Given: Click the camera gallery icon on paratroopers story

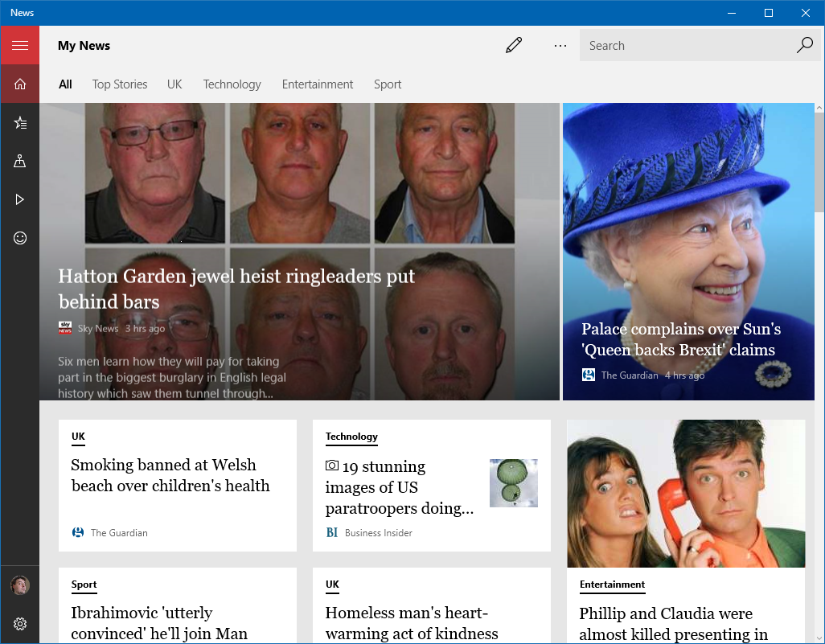Looking at the screenshot, I should pyautogui.click(x=332, y=465).
